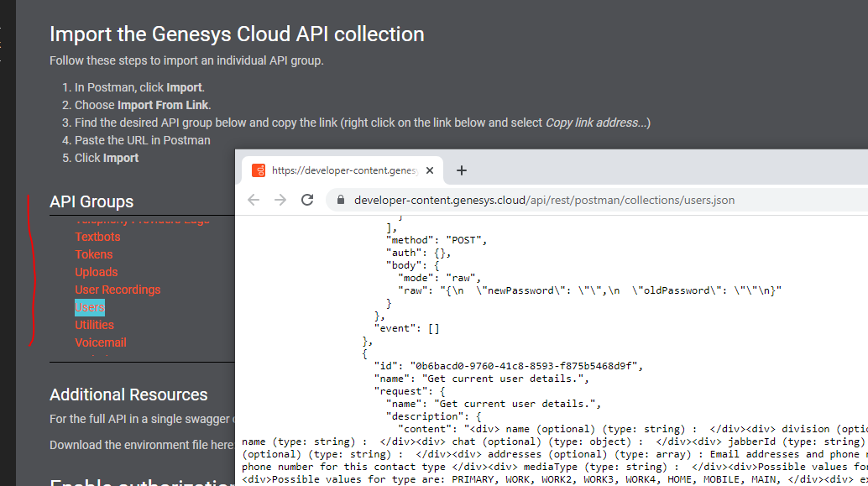Open a new browser tab with the plus icon
Image resolution: width=868 pixels, height=486 pixels.
461,170
